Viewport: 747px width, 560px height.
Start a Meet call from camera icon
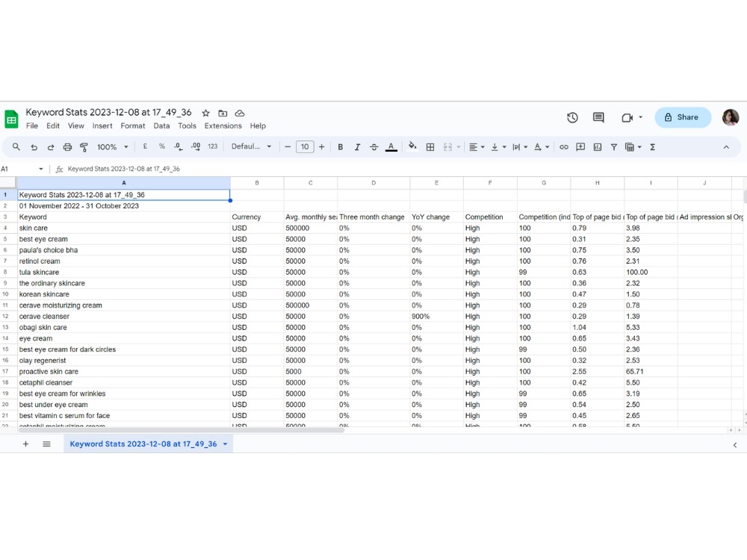(627, 117)
